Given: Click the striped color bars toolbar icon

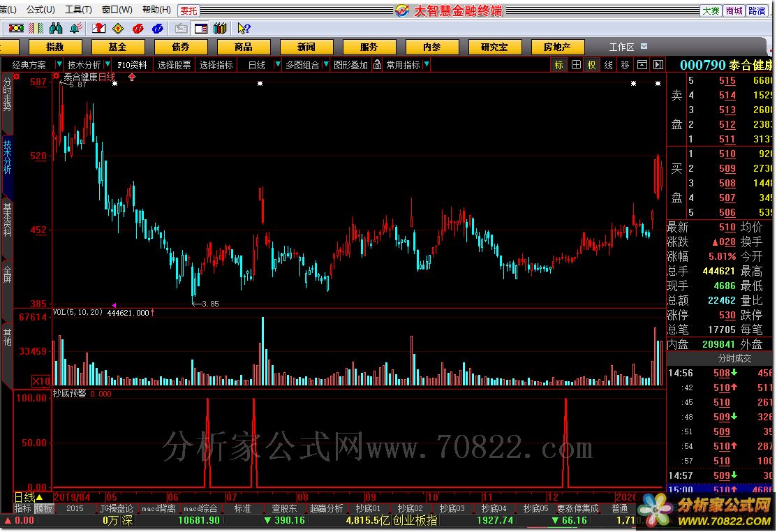Looking at the screenshot, I should (x=36, y=28).
